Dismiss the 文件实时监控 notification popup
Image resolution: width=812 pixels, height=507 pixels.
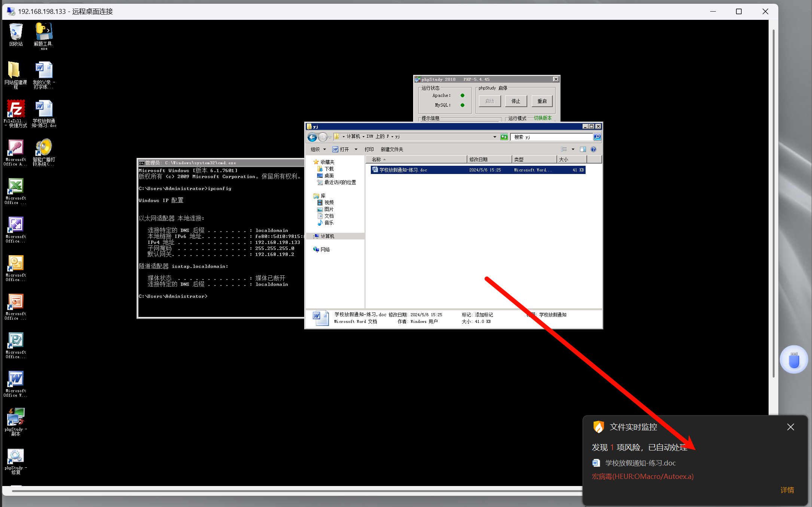pyautogui.click(x=791, y=427)
